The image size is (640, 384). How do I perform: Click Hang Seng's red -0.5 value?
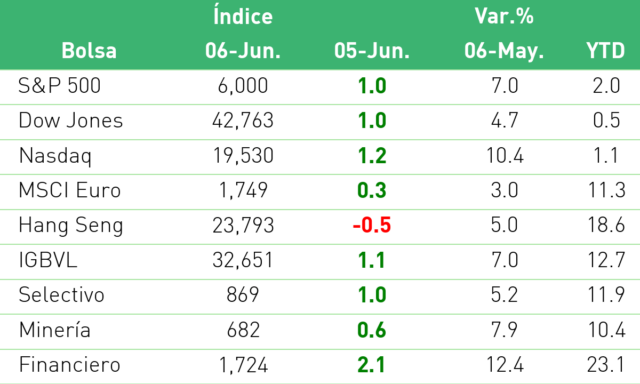point(372,225)
